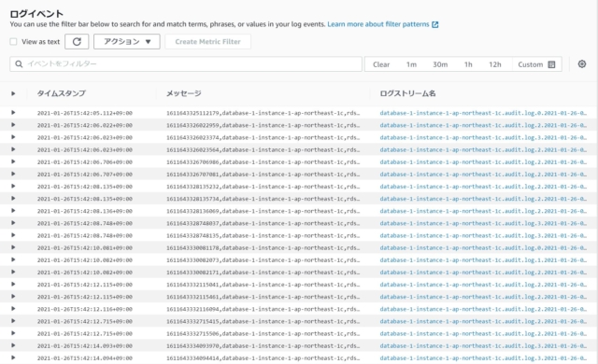Open log stream link for message 1611643328748037
Image resolution: width=598 pixels, height=364 pixels.
483,223
